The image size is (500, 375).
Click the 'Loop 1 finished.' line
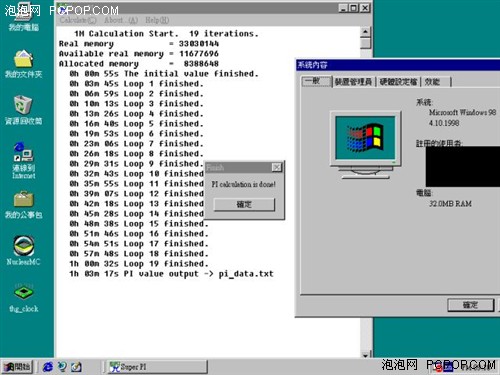pos(136,84)
